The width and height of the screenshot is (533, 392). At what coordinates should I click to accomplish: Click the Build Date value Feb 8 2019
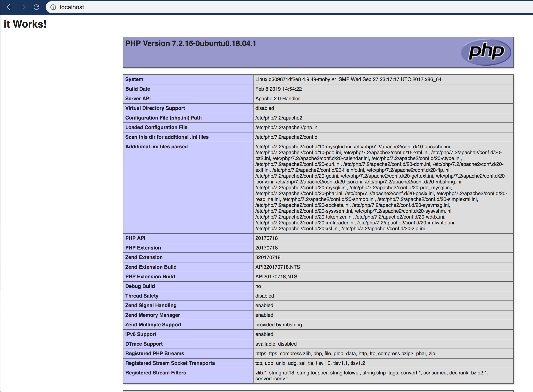tap(278, 89)
